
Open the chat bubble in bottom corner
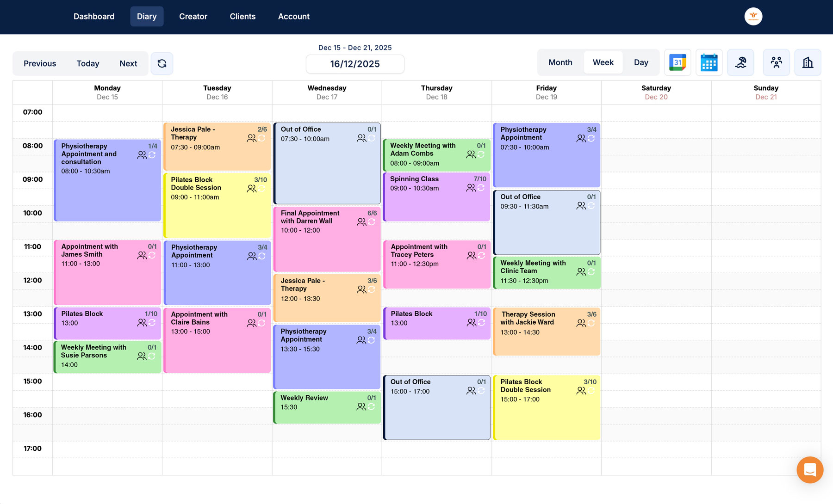pos(809,470)
